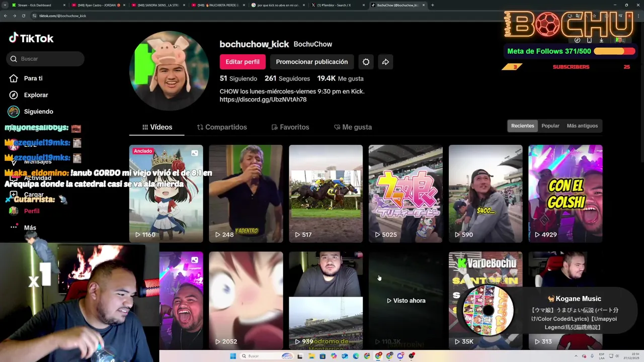Image resolution: width=644 pixels, height=362 pixels.
Task: Open the Para ti home page
Action: pyautogui.click(x=33, y=78)
